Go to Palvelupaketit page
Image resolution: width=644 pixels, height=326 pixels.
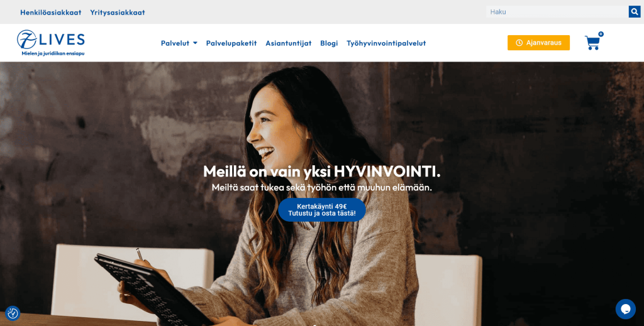231,43
